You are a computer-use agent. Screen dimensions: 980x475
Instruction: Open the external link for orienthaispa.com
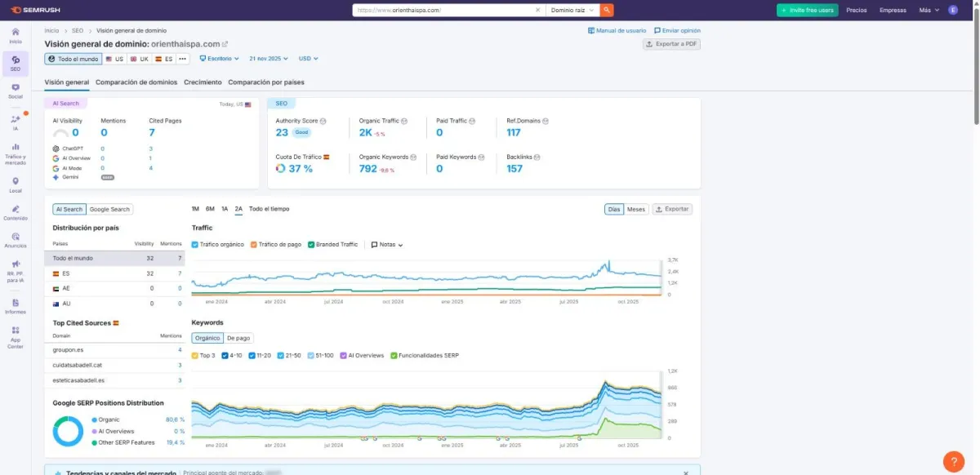click(225, 44)
